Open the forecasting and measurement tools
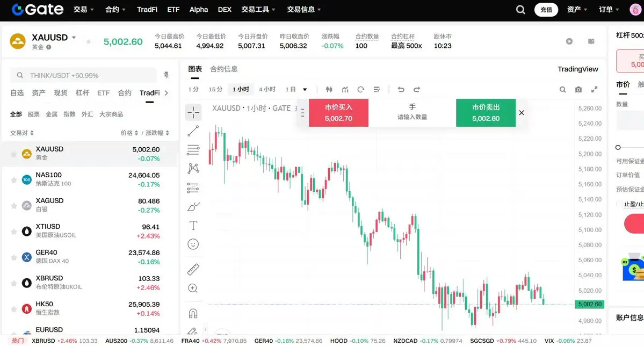644x346 pixels. point(193,188)
